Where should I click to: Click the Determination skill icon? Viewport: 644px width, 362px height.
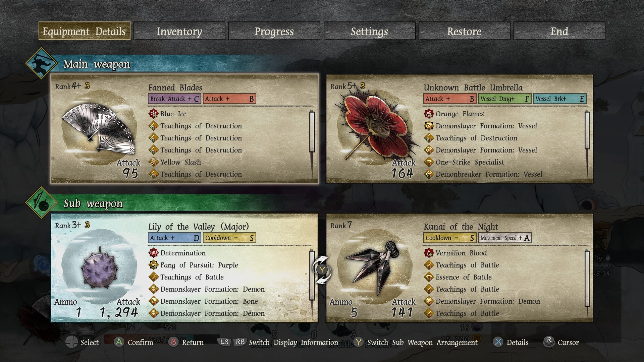pyautogui.click(x=153, y=253)
